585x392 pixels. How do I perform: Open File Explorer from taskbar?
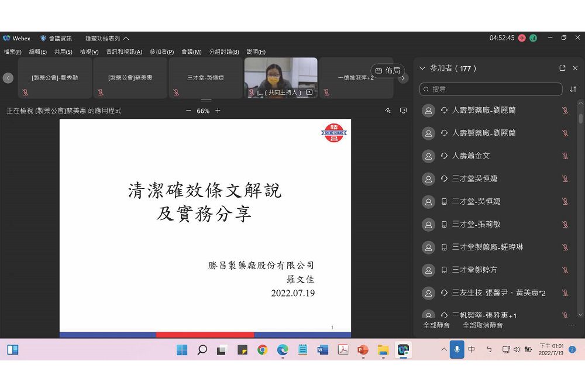tap(383, 350)
